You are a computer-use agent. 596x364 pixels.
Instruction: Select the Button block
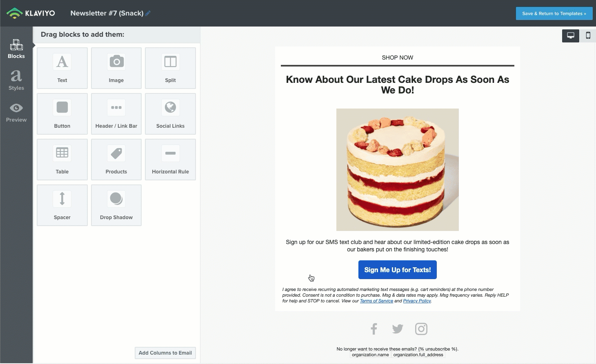(62, 113)
